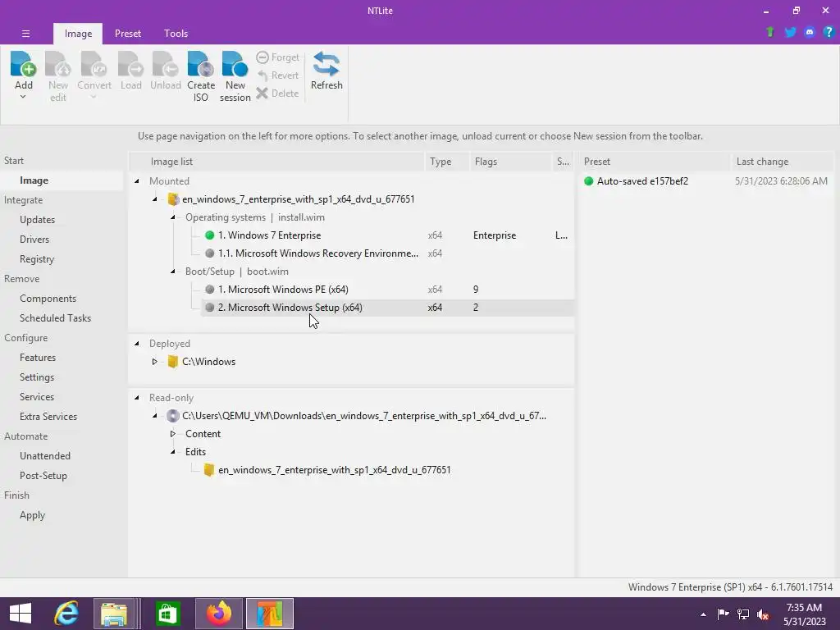Open the Twitter link icon
This screenshot has width=840, height=630.
pos(790,32)
